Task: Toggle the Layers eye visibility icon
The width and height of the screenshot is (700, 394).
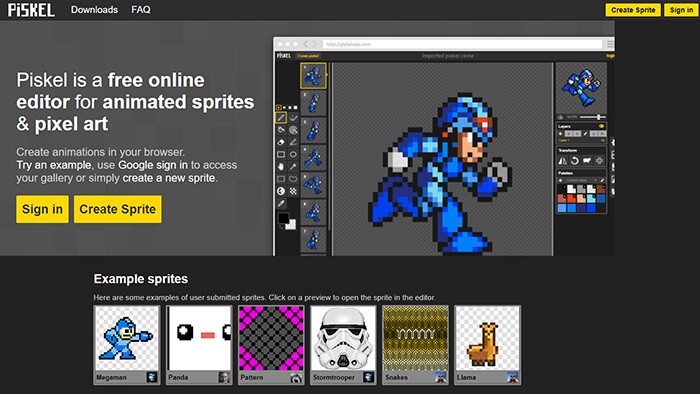Action: point(601,126)
